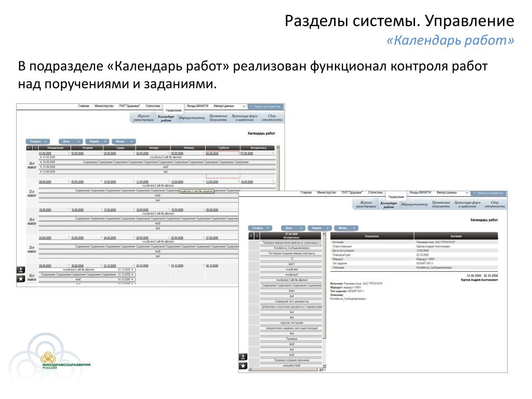Screen dimensions: 532x399
Task: Open 'Маршрутизатор' subtab in day view screenshot
Action: (414, 205)
